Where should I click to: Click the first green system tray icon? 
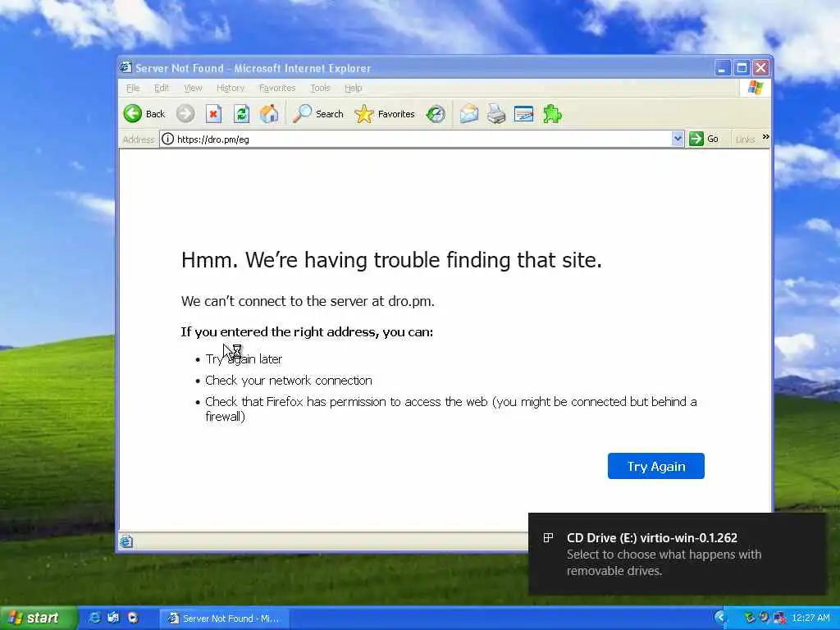tap(750, 618)
